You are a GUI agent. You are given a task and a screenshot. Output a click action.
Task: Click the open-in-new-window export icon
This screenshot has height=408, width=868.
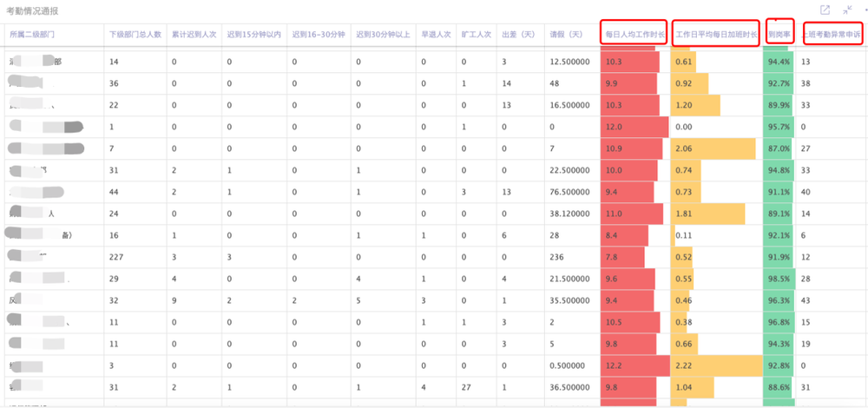pos(825,10)
